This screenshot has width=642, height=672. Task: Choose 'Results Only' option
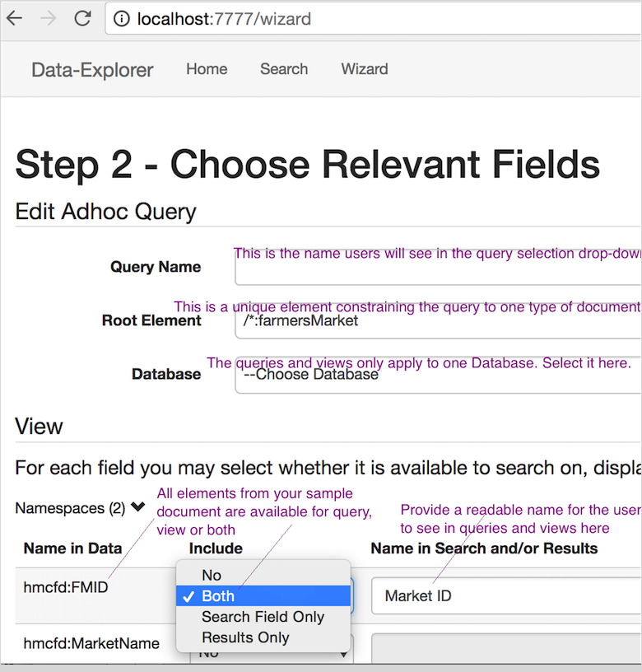[x=245, y=637]
